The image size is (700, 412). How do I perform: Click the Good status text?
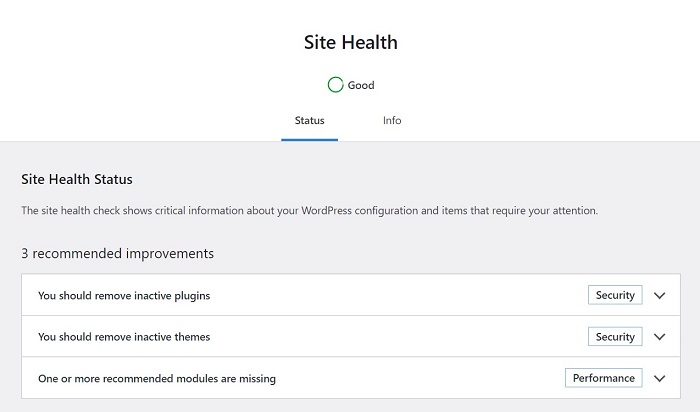click(x=361, y=85)
